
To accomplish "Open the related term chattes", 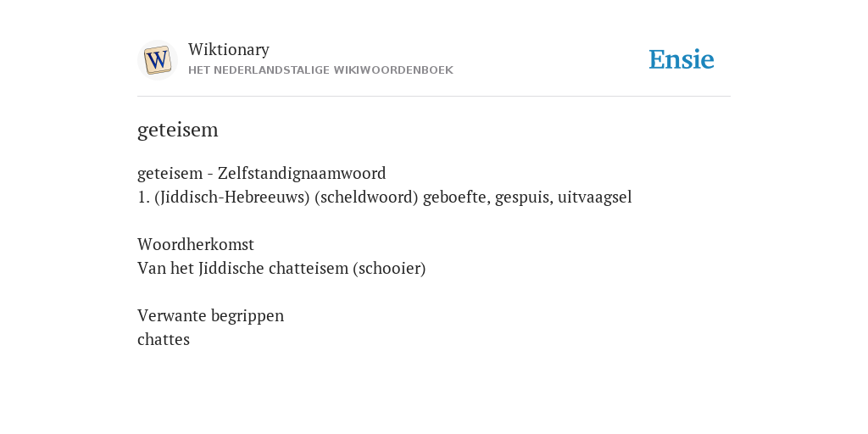I will coord(164,339).
